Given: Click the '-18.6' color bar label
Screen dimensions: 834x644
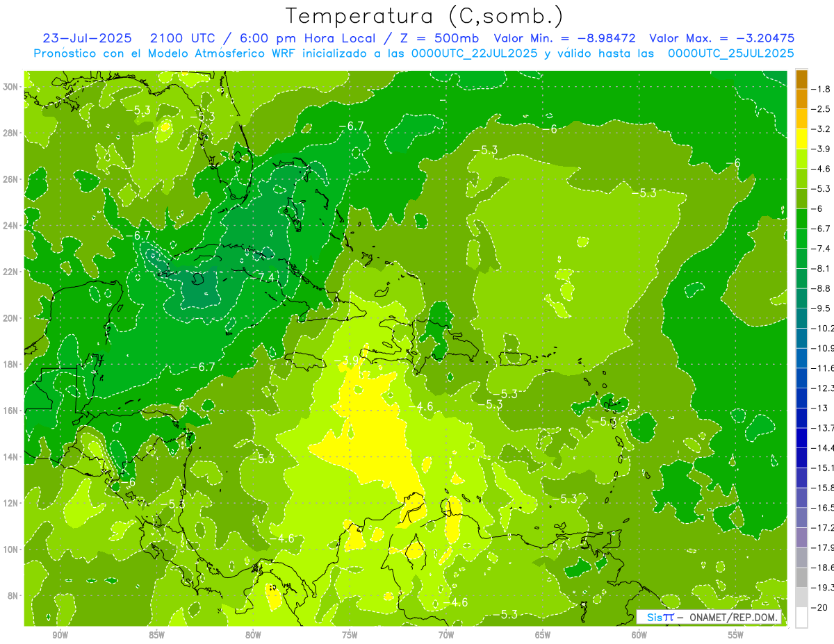Looking at the screenshot, I should click(823, 568).
